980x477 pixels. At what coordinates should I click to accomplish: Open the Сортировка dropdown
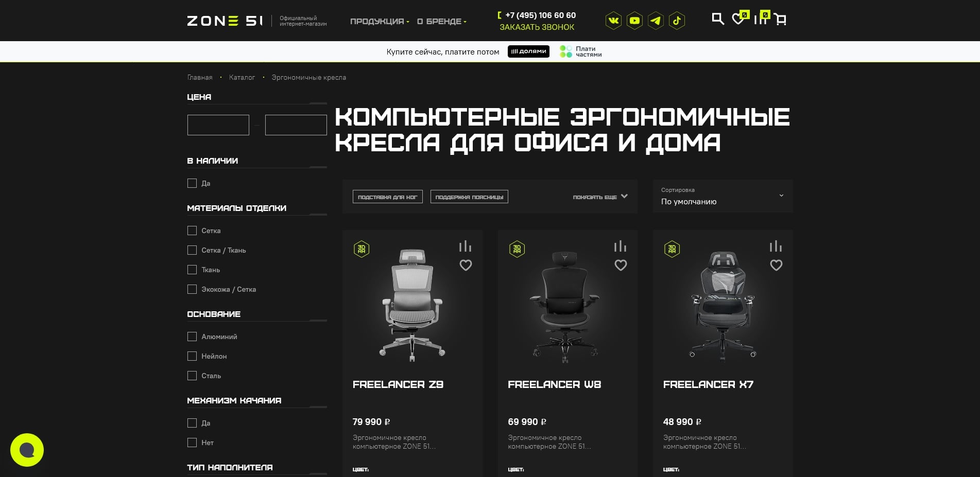(x=722, y=196)
